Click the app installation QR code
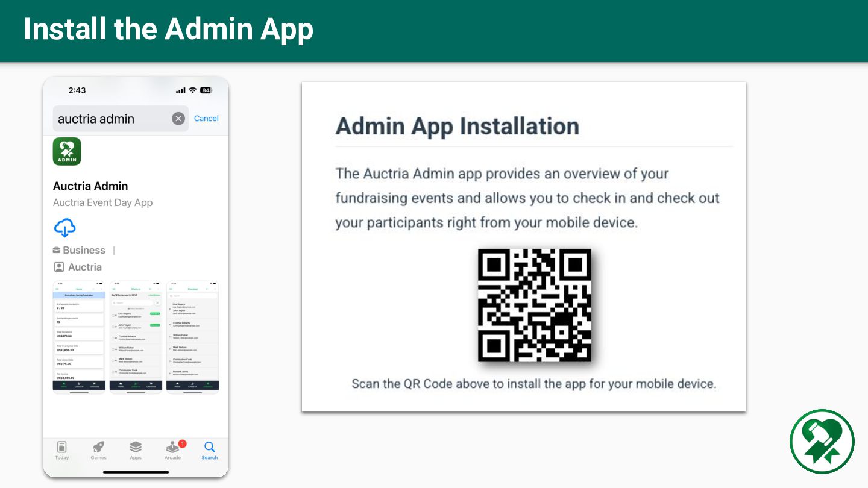 tap(535, 305)
